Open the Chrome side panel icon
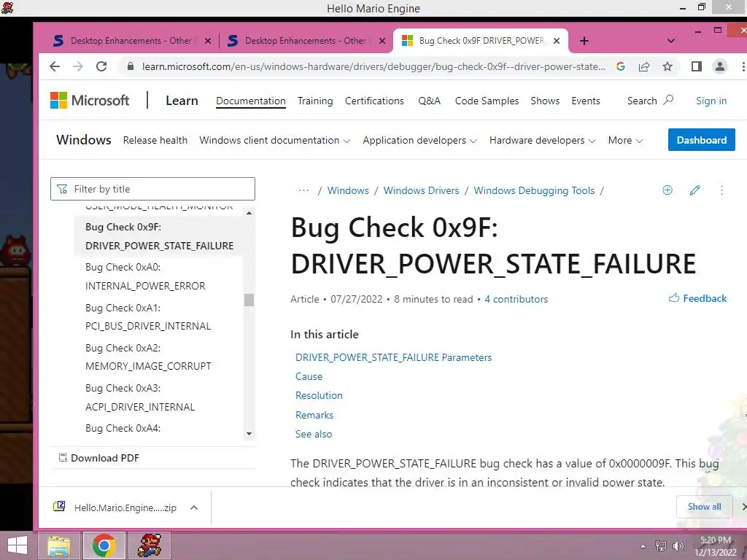Image resolution: width=747 pixels, height=560 pixels. pos(697,66)
